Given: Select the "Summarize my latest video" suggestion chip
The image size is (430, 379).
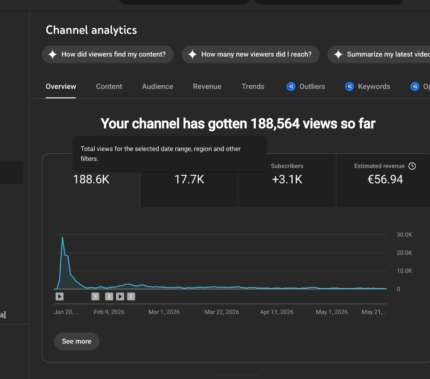Looking at the screenshot, I should pyautogui.click(x=379, y=54).
